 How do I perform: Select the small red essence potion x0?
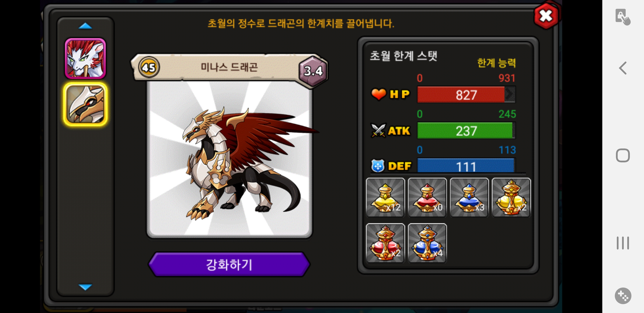click(427, 197)
